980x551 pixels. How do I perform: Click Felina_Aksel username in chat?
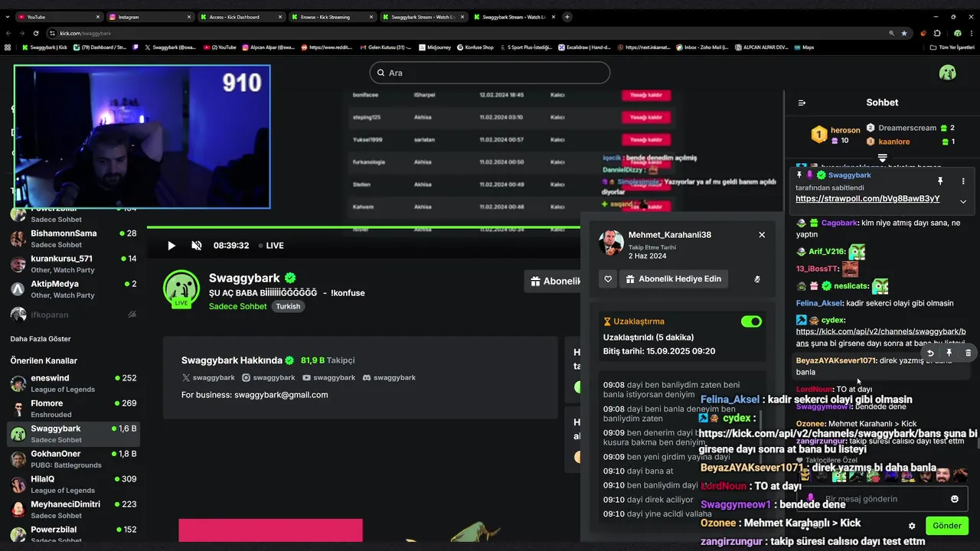point(819,303)
